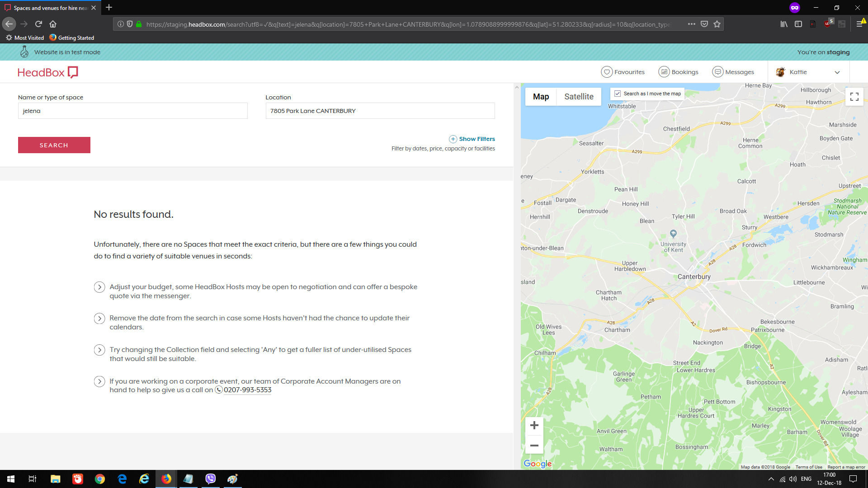Open Messages from header
Screen dimensions: 868x488
point(733,72)
